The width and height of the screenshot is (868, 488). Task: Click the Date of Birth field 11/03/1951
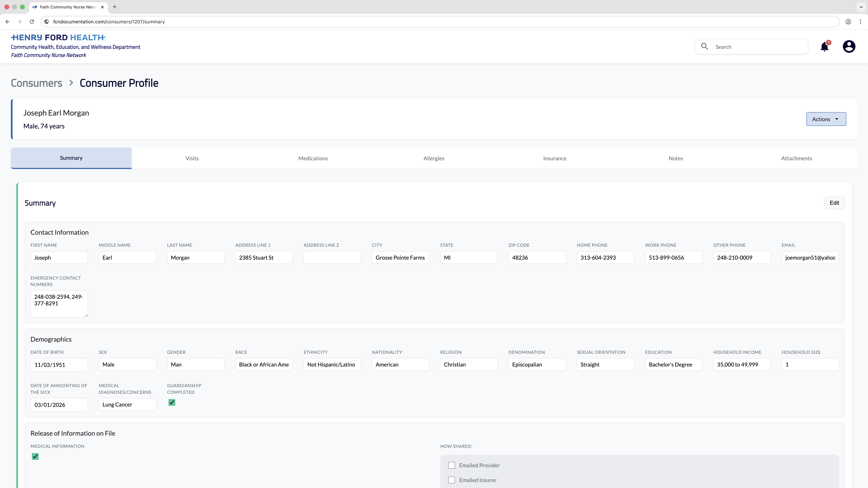pyautogui.click(x=59, y=364)
